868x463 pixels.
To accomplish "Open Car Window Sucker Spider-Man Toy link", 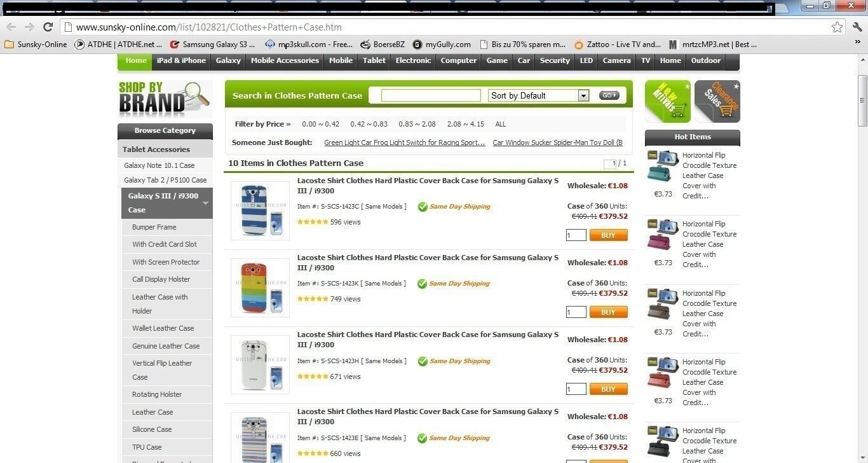I will point(558,142).
